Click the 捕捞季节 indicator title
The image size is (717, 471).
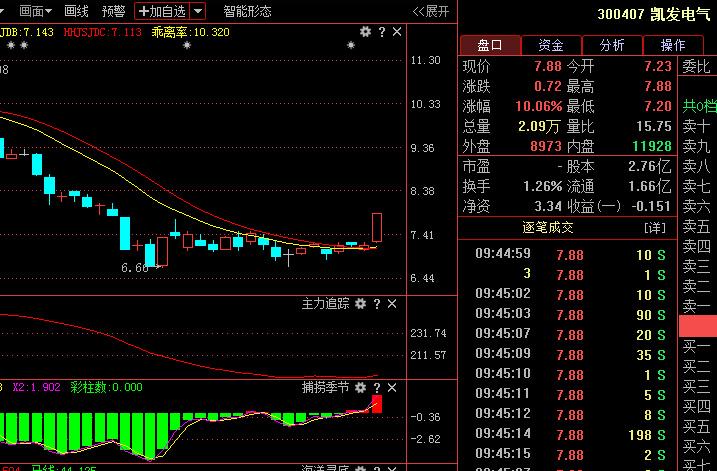[325, 388]
